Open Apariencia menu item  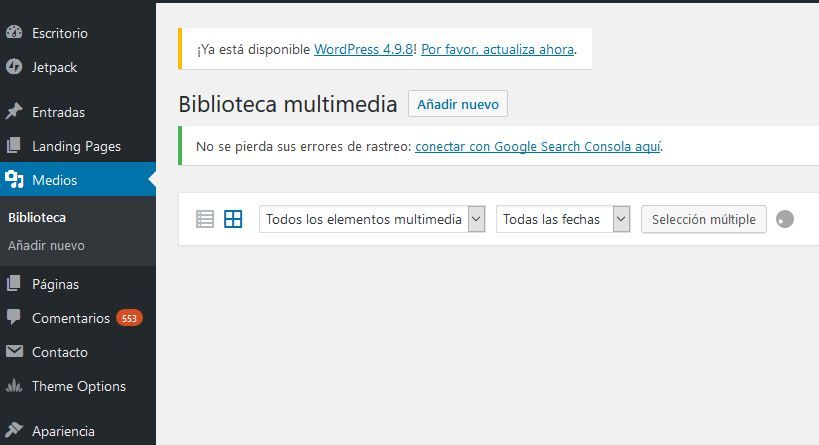pyautogui.click(x=78, y=430)
